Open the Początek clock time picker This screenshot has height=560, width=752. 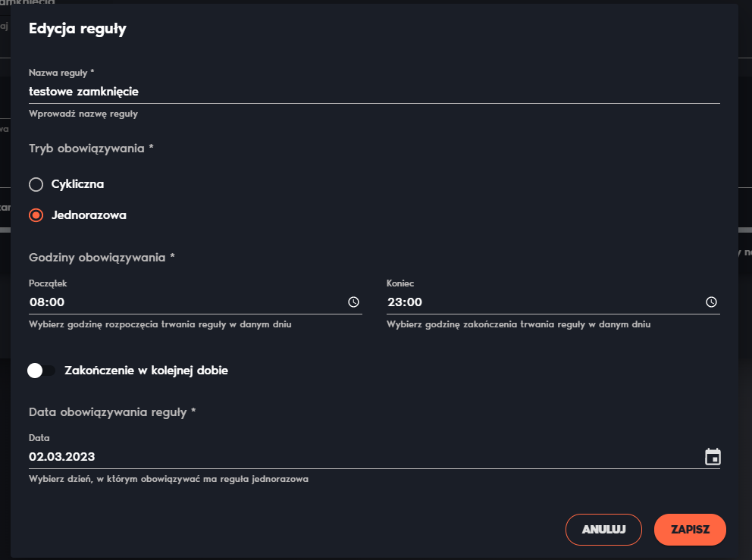click(x=353, y=302)
